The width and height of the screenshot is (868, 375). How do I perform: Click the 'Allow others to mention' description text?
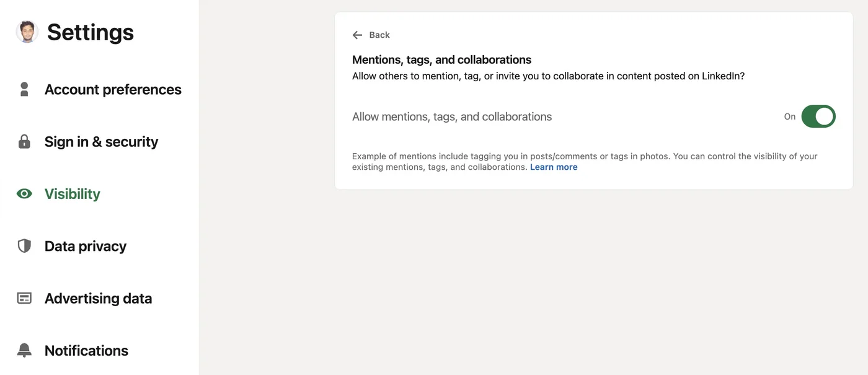pos(548,76)
